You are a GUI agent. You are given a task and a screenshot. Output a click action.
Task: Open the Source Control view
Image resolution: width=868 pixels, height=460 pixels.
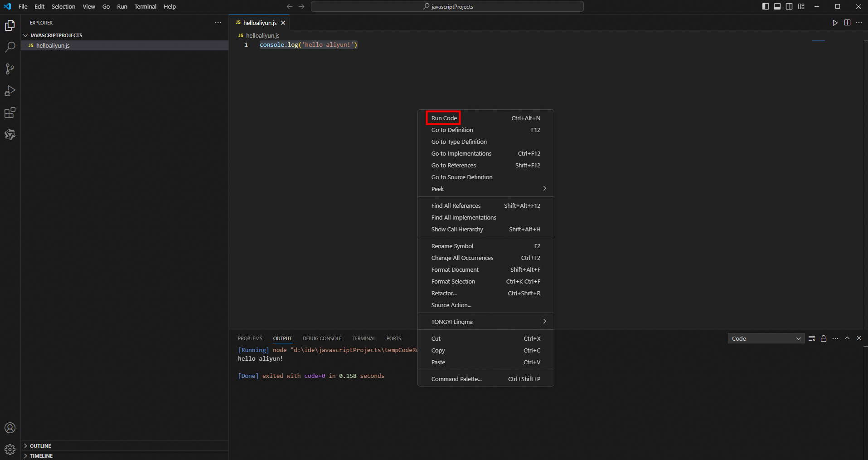10,69
